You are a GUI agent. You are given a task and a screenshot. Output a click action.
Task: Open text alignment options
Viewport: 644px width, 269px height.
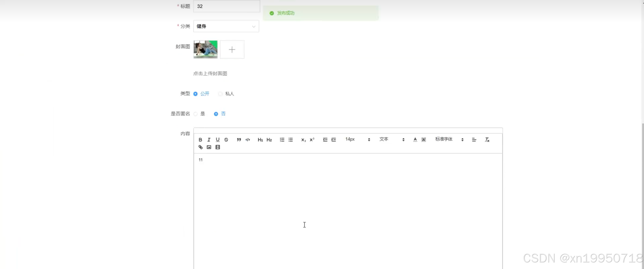tap(474, 139)
